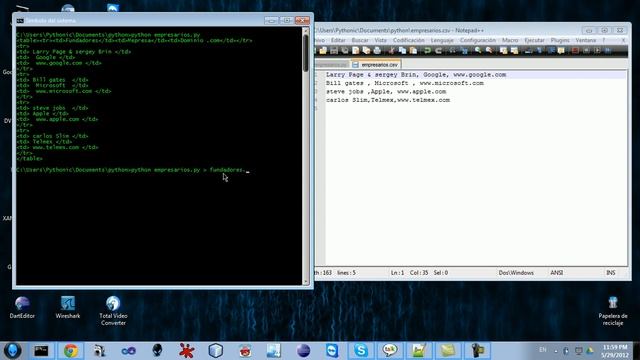
Task: Close document using X beside menu bar
Action: [623, 40]
